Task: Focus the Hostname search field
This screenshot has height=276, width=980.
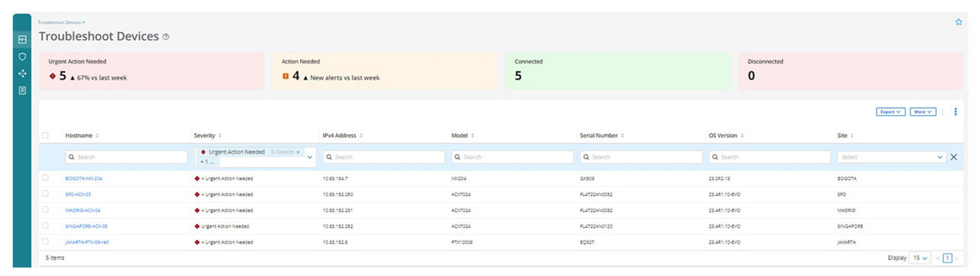Action: (x=126, y=157)
